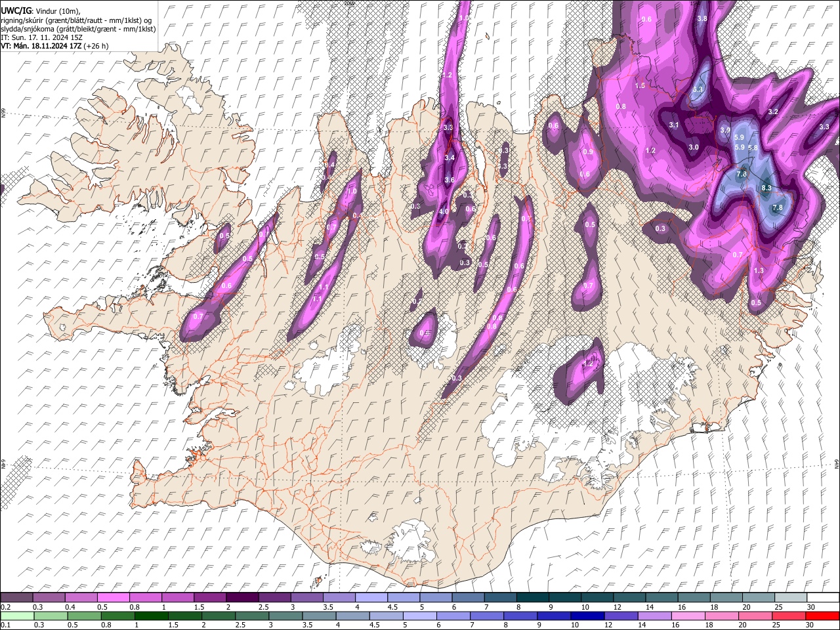Click the 3.4 value in the northern band
Image resolution: width=840 pixels, height=630 pixels.
point(450,158)
